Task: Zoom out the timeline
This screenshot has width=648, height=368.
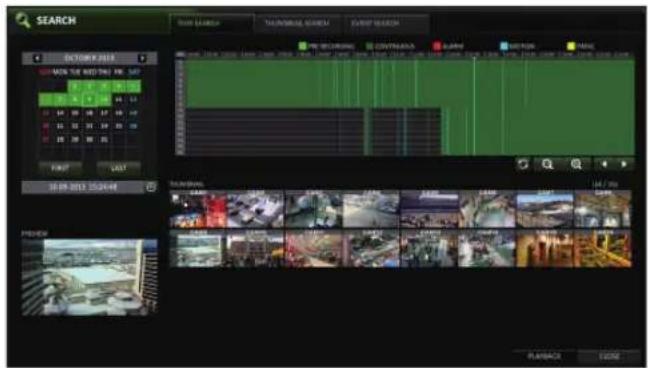Action: point(547,165)
